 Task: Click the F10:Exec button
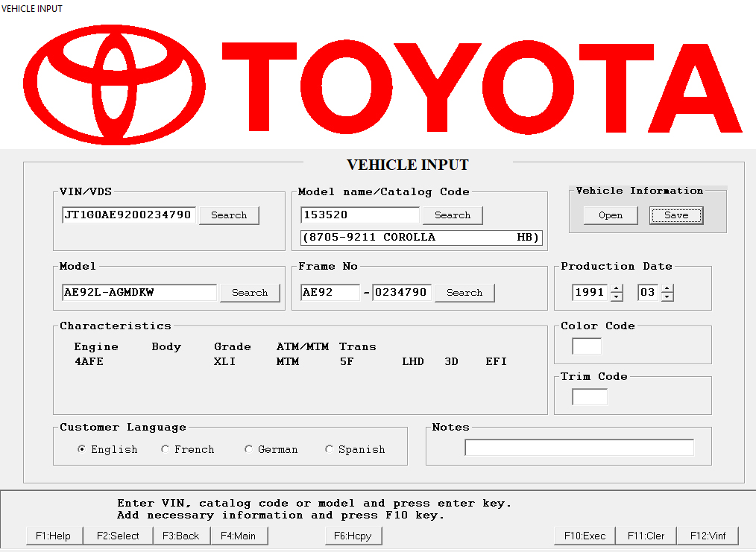pos(585,536)
